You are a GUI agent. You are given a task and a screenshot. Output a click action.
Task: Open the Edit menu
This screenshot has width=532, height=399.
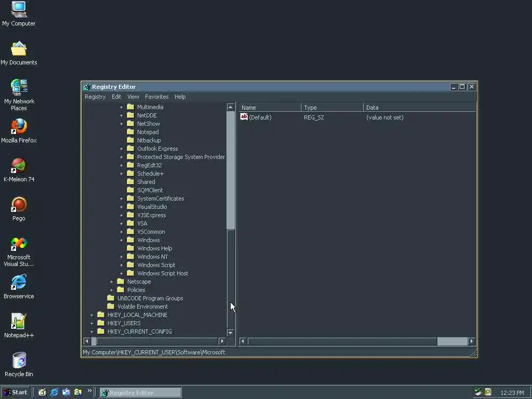[116, 97]
